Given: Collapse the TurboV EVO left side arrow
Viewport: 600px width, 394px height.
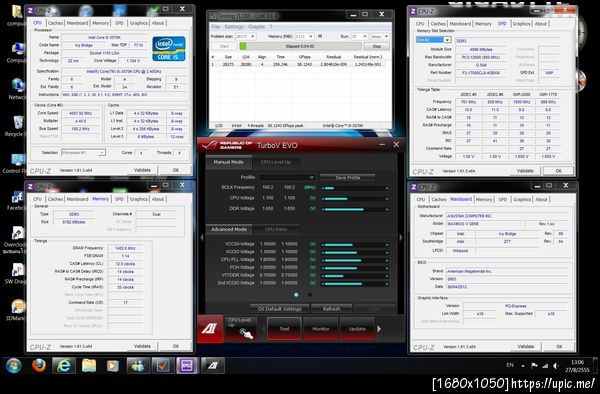Looking at the screenshot, I should point(202,238).
